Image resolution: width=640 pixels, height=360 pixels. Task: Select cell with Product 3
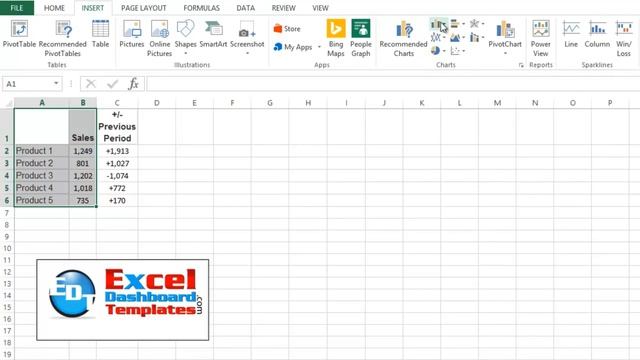pyautogui.click(x=41, y=176)
